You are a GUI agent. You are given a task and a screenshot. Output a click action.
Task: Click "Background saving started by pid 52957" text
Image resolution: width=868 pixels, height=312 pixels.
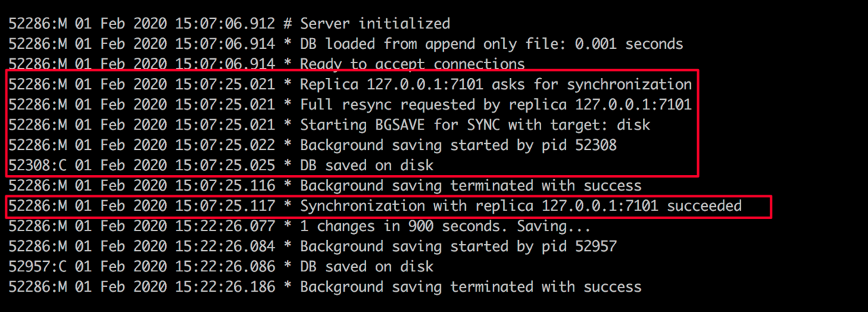tap(458, 247)
